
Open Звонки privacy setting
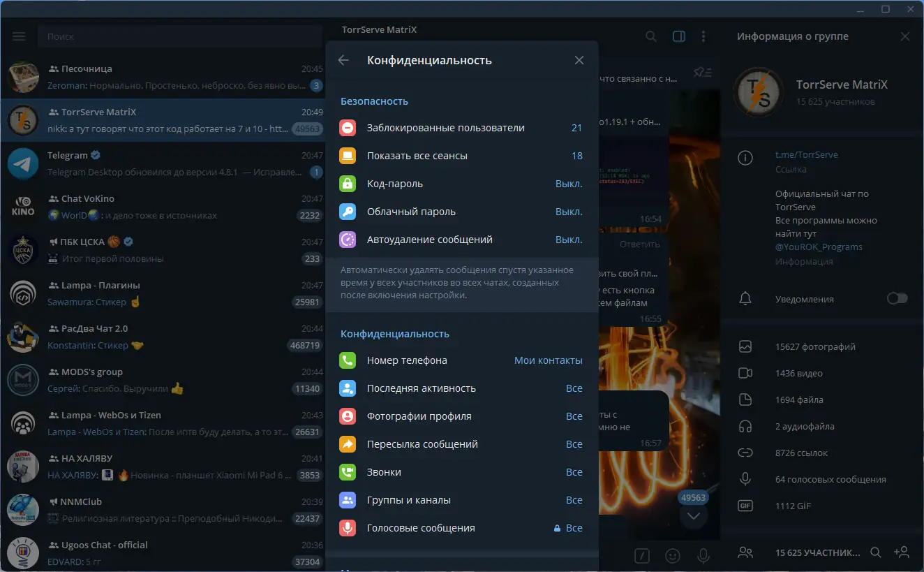click(x=461, y=472)
